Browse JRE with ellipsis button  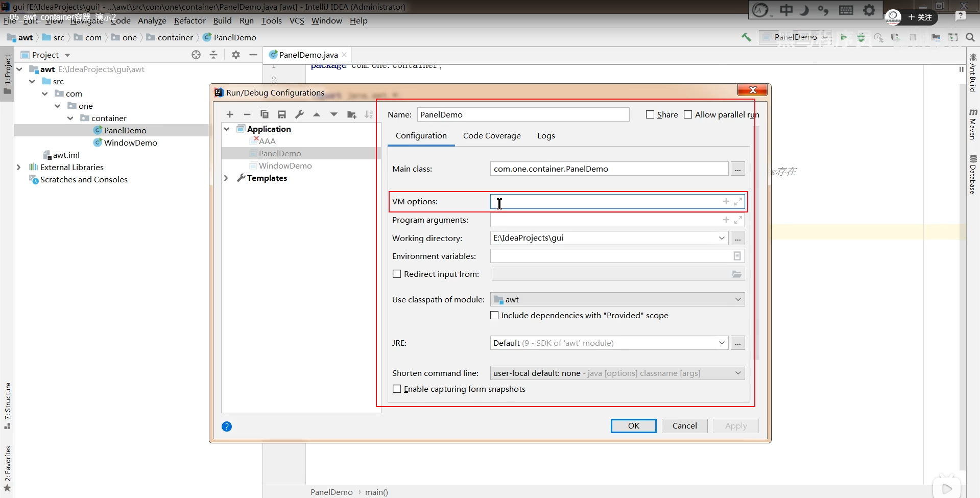pyautogui.click(x=738, y=343)
